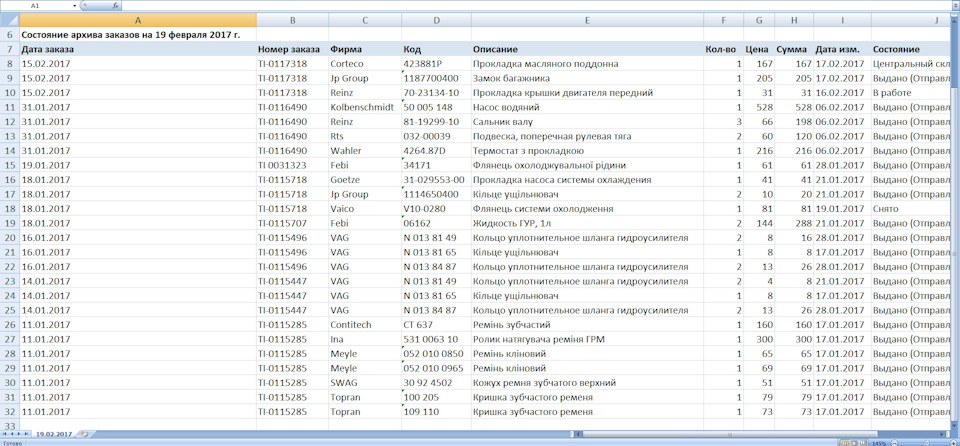Click the 'Код' header cell

click(437, 49)
